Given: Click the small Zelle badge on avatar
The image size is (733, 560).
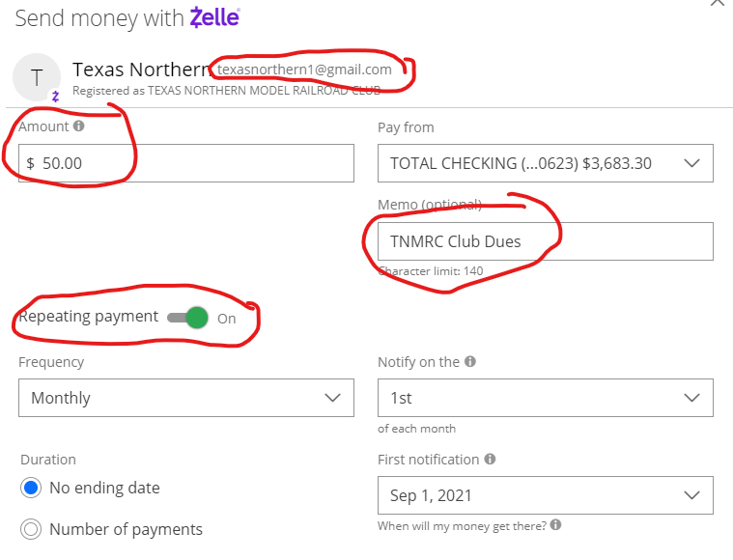Looking at the screenshot, I should 55,96.
